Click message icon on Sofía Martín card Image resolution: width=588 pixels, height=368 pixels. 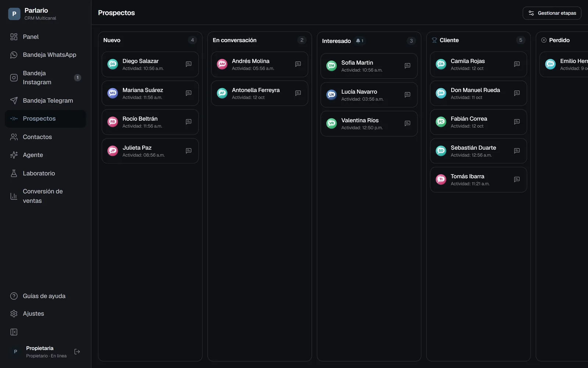407,66
